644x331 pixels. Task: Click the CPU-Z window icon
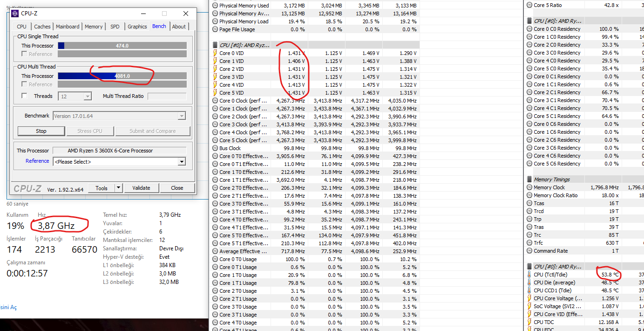pyautogui.click(x=15, y=14)
